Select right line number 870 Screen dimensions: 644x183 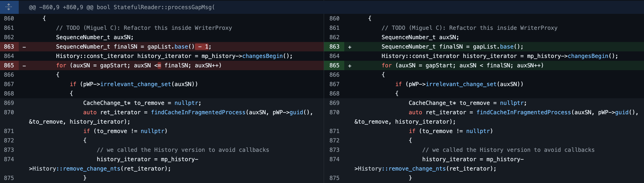pos(334,112)
